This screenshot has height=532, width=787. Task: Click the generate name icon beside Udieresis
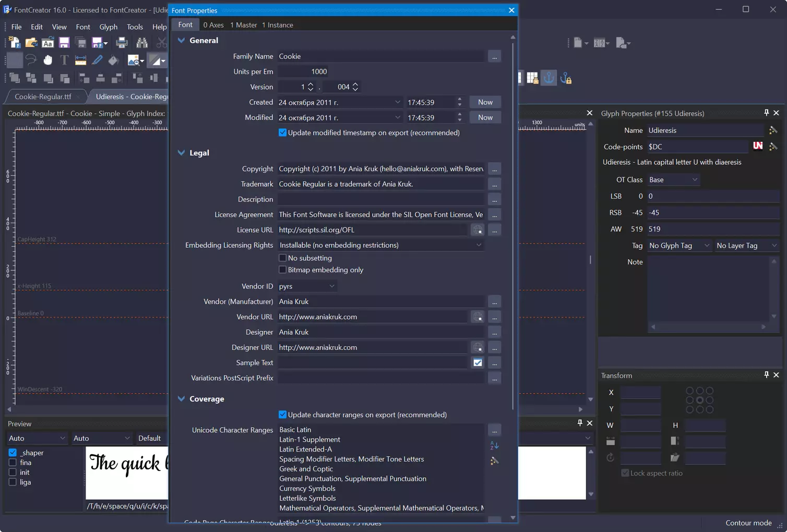pos(773,130)
